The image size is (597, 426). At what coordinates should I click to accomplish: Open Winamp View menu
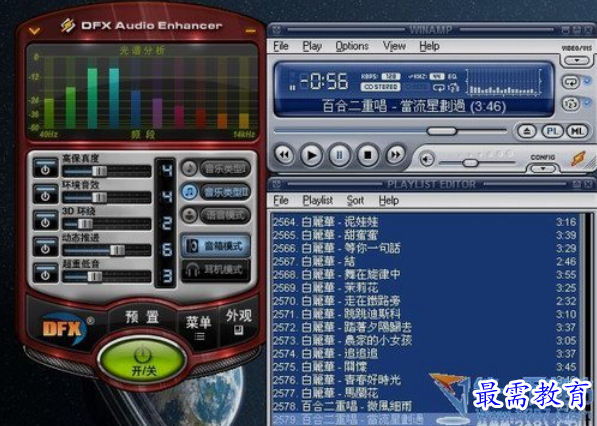click(394, 46)
